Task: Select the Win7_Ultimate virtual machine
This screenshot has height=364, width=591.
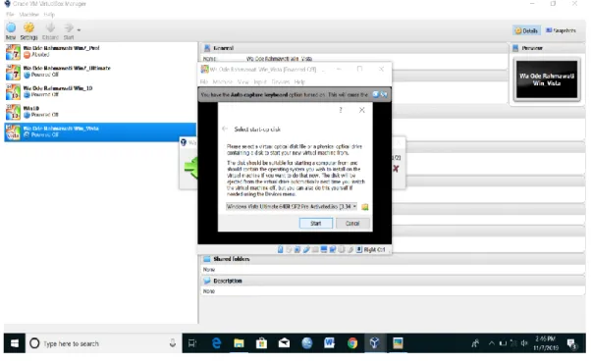Action: point(100,72)
